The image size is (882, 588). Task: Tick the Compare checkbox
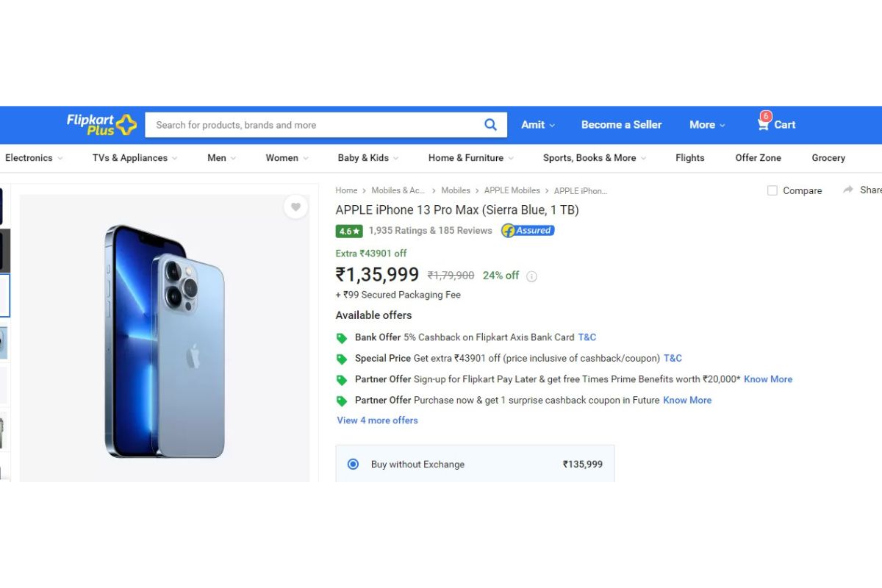tap(772, 190)
